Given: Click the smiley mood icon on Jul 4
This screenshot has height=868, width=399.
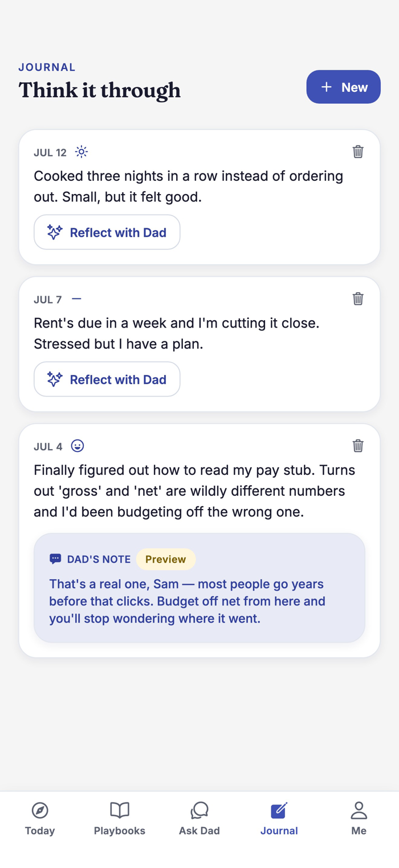Looking at the screenshot, I should tap(78, 446).
